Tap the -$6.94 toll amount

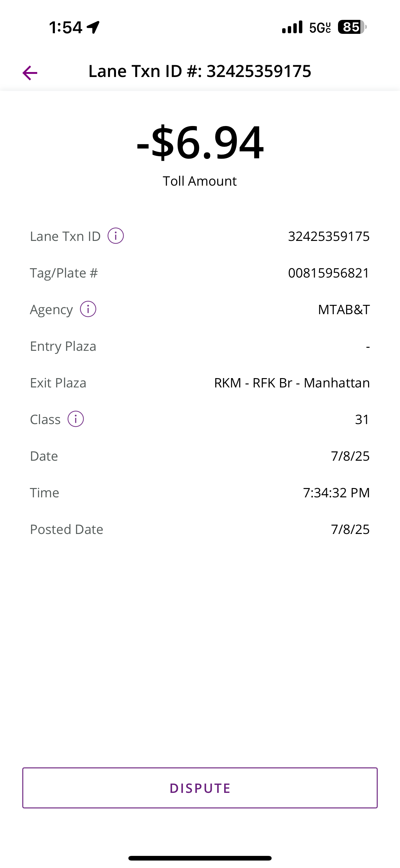[x=200, y=142]
